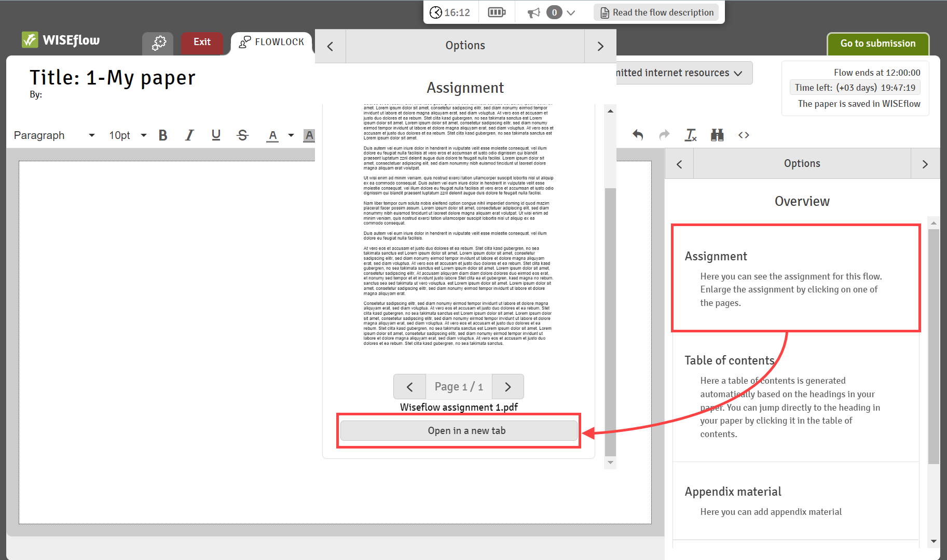Screen dimensions: 947x560
Task: Open the settings gear tab
Action: [159, 43]
